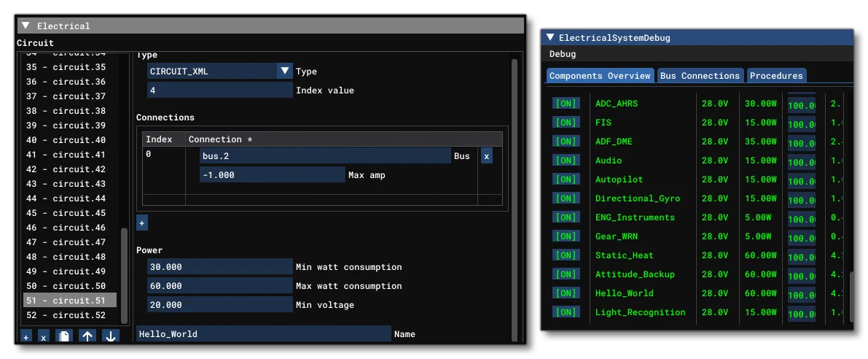
Task: Open the Procedures tab
Action: (776, 76)
